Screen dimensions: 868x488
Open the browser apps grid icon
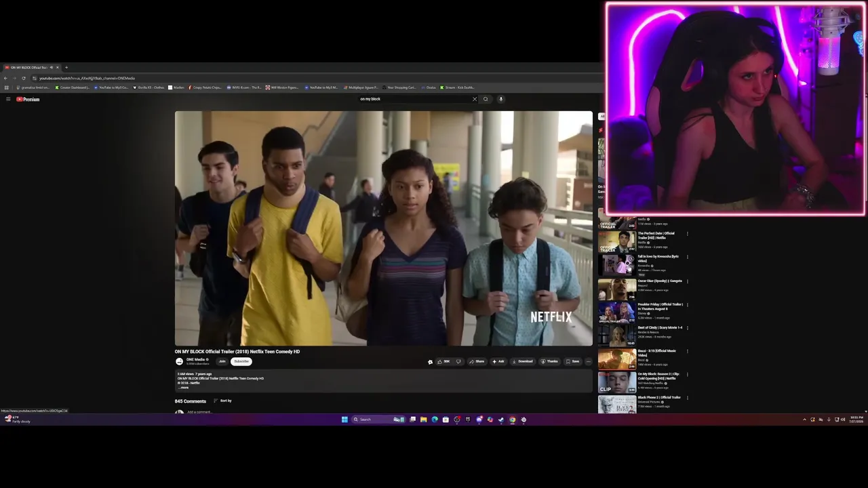tap(7, 87)
